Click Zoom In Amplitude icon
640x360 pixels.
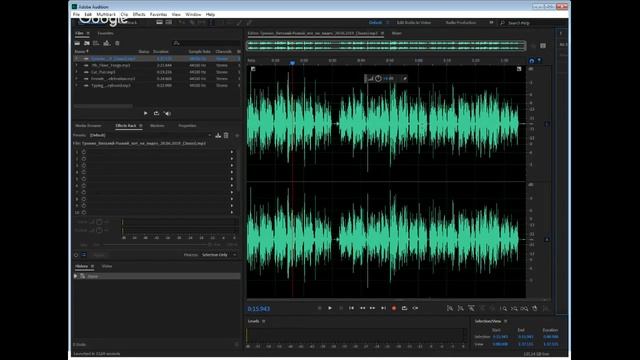point(450,309)
